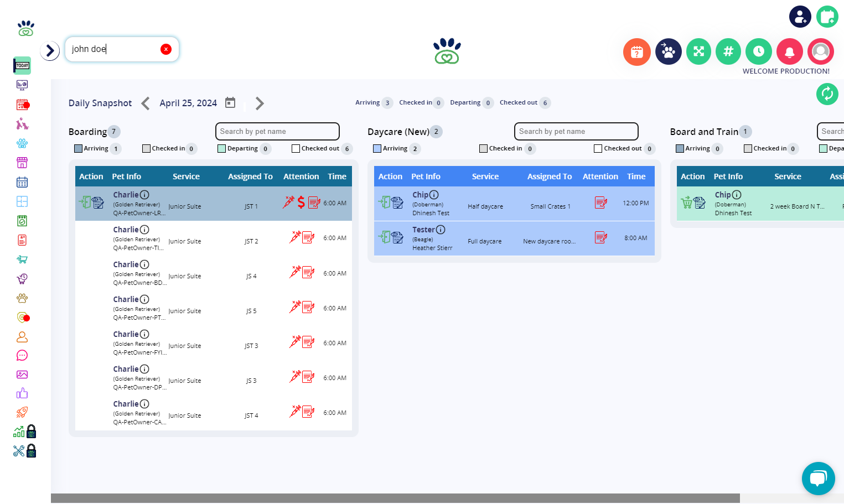Show info for Charlie in JST 2
Viewport: 844px width, 504px height.
(144, 230)
